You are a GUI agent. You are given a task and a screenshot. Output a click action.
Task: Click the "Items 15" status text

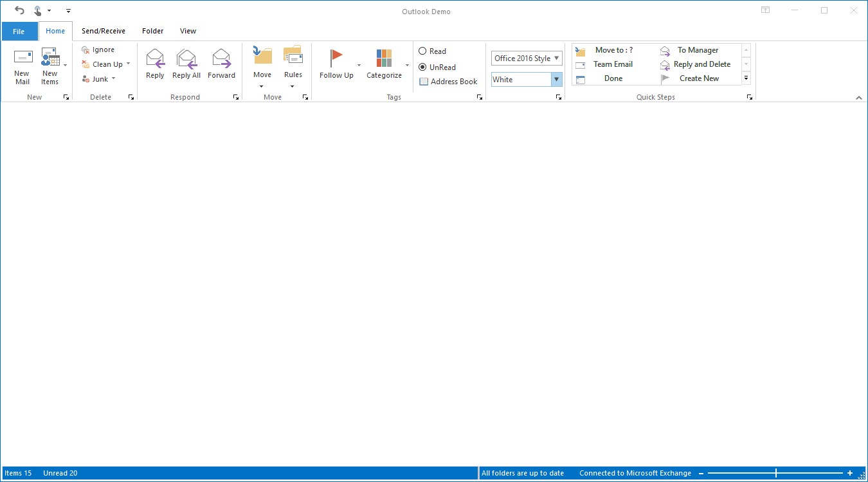coord(18,473)
